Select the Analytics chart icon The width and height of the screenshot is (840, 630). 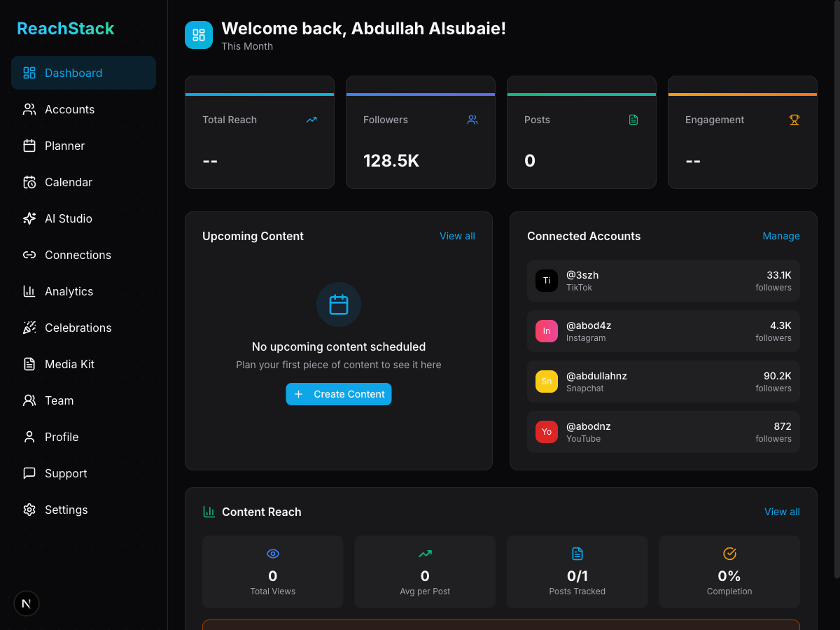pos(29,291)
